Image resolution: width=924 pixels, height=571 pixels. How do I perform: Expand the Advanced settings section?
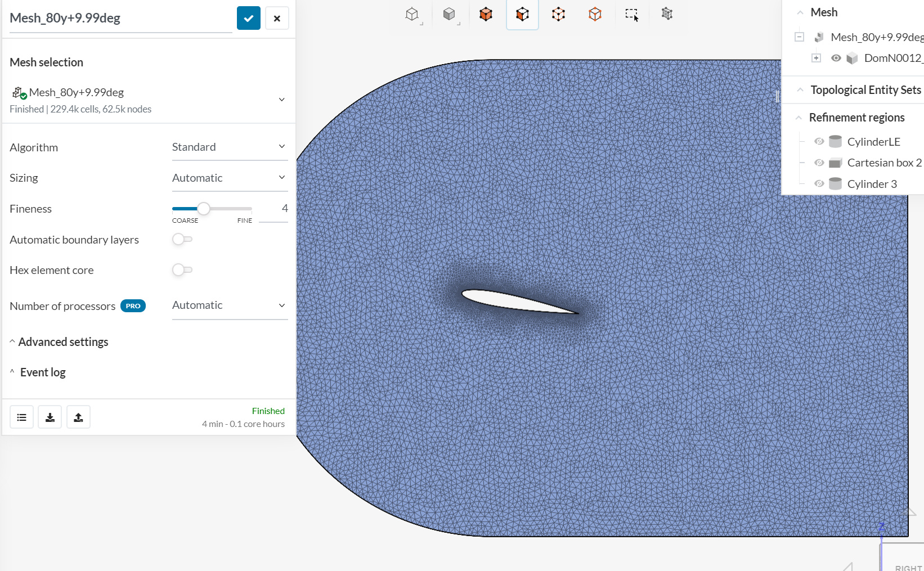pos(63,342)
